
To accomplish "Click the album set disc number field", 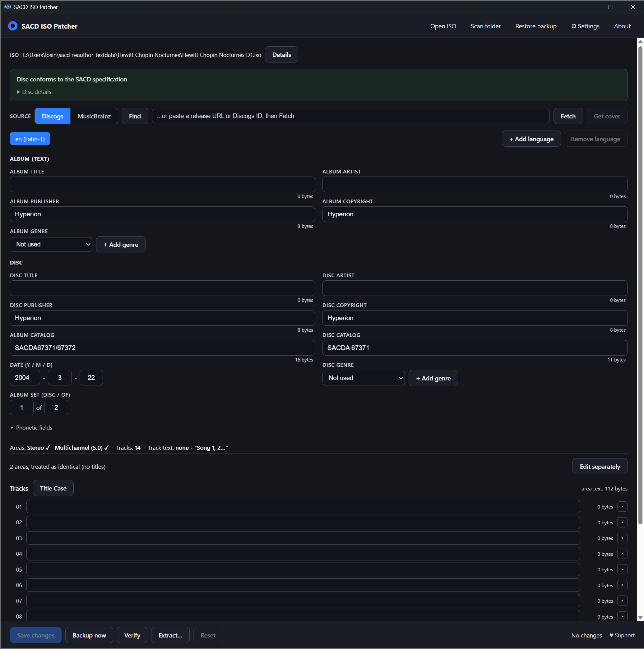I will (x=21, y=407).
